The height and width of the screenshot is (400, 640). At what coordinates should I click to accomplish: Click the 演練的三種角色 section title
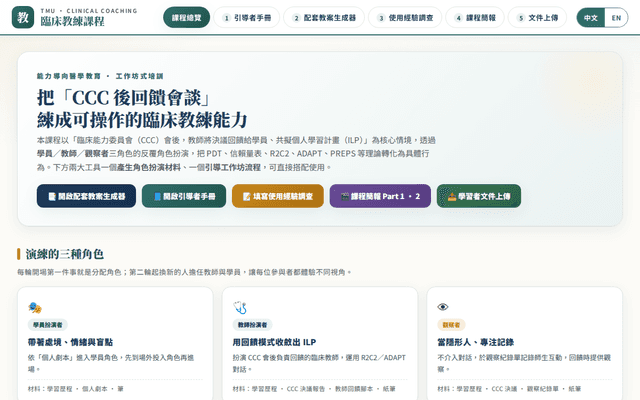(x=64, y=254)
